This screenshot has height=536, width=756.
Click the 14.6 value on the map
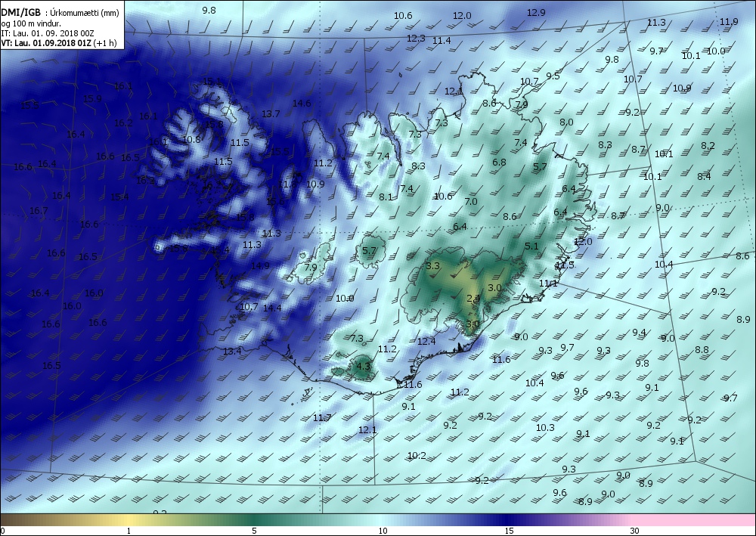click(x=302, y=103)
